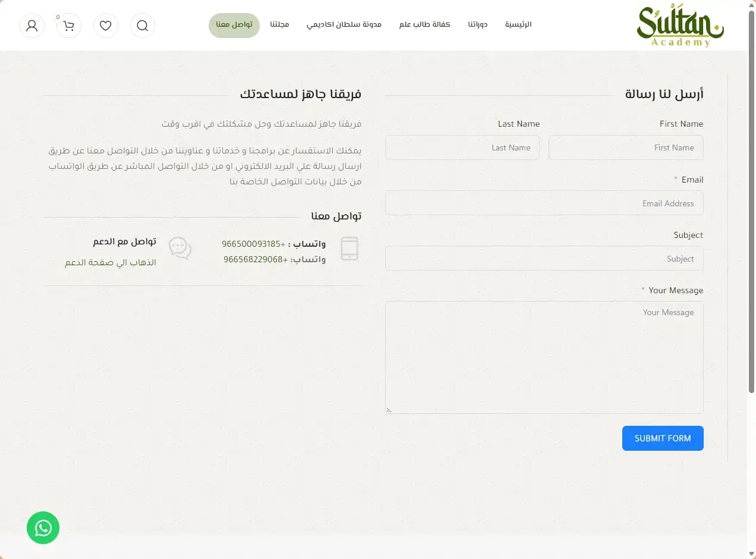
Task: Open the shopping cart icon
Action: point(69,26)
